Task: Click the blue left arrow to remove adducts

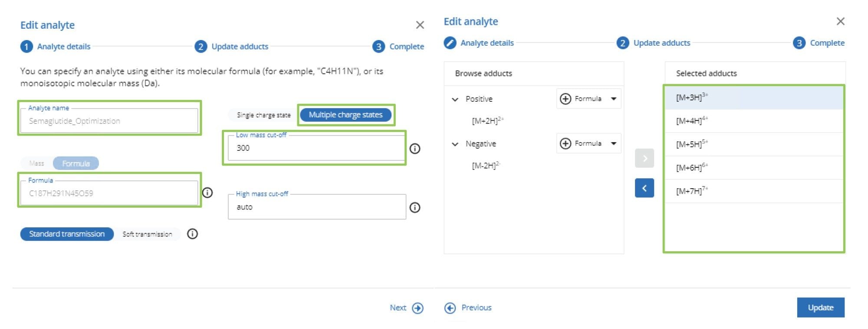Action: [645, 188]
